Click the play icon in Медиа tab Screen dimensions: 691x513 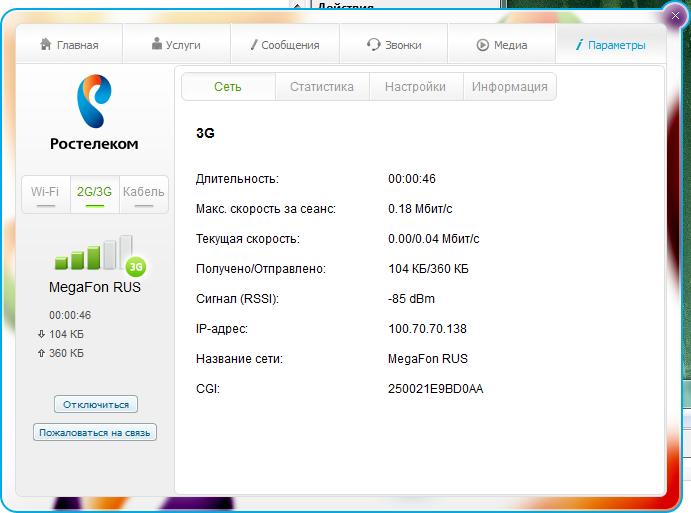click(x=482, y=45)
